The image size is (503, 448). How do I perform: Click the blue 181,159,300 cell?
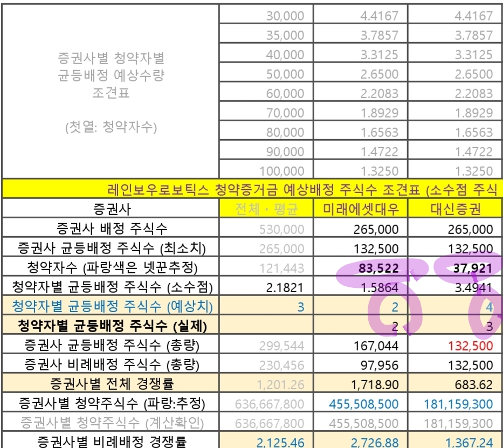(x=455, y=403)
